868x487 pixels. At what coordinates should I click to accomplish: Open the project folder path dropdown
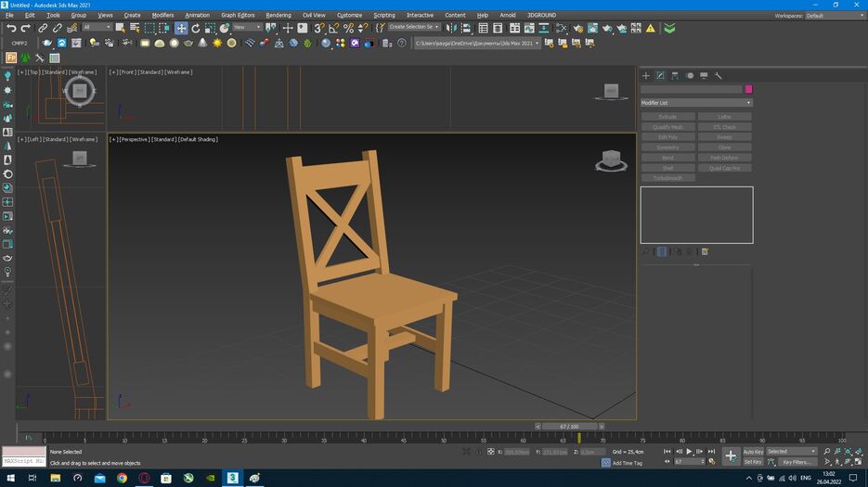tap(476, 44)
